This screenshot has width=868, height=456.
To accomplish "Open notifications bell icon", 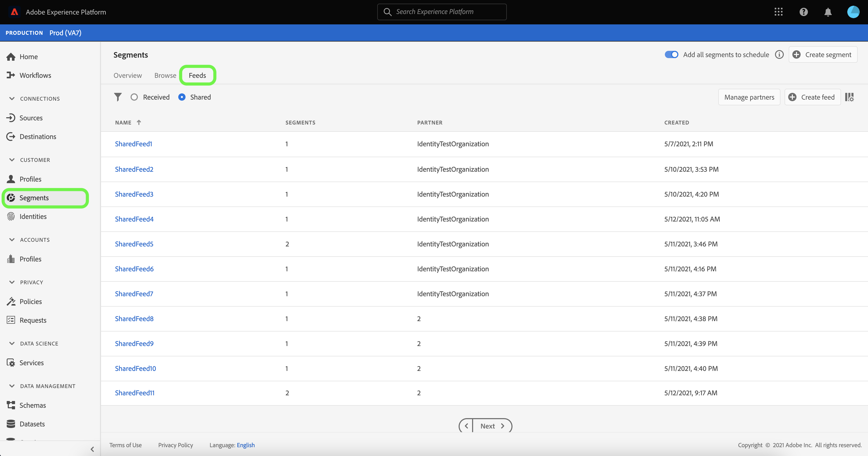I will 828,12.
